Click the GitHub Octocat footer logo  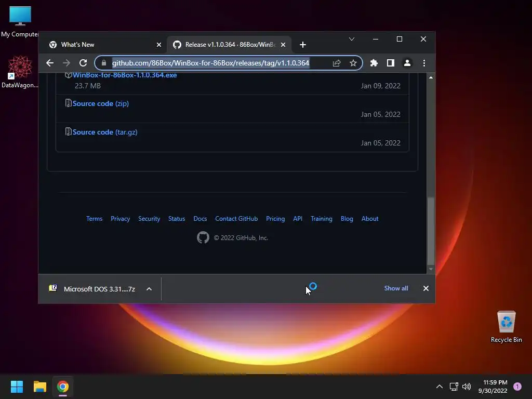coord(203,237)
